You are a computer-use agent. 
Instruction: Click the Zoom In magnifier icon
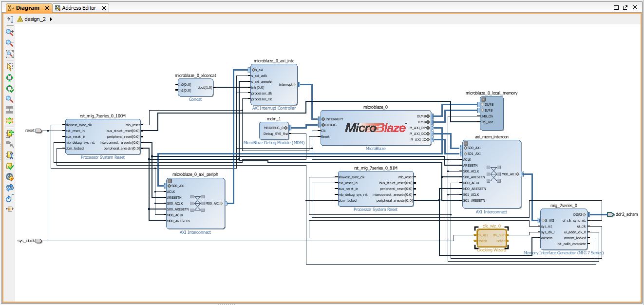(x=9, y=32)
